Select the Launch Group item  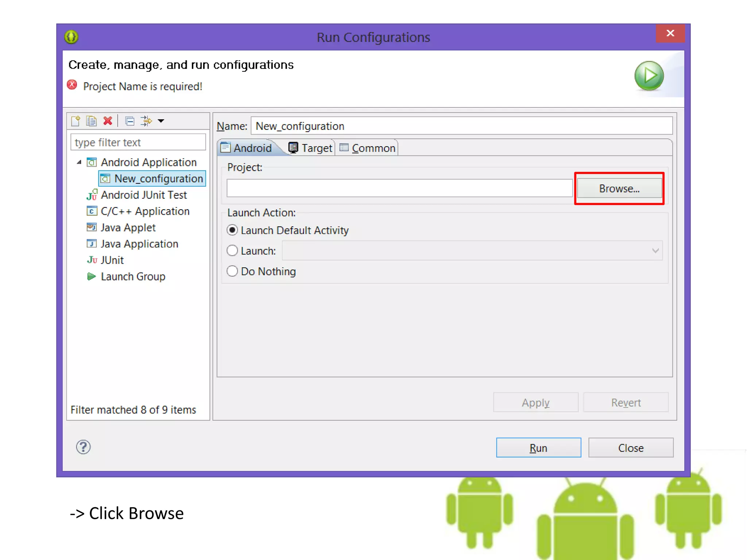[x=133, y=277]
